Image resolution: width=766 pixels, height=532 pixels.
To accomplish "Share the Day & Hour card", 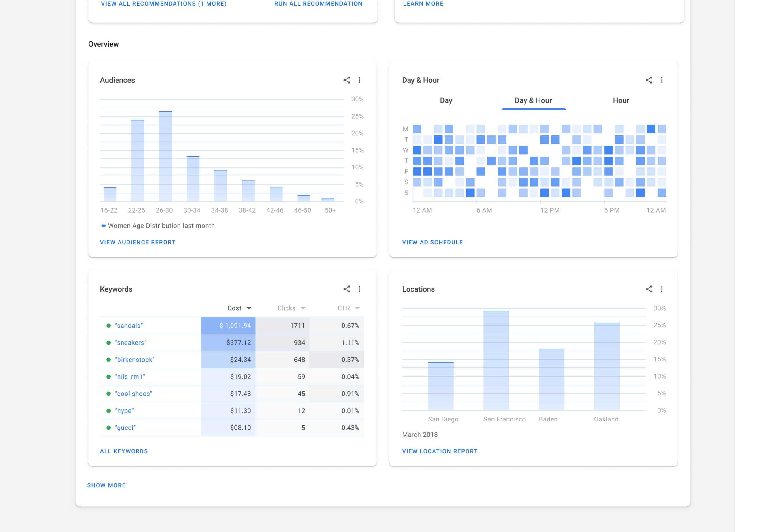I will [x=648, y=80].
